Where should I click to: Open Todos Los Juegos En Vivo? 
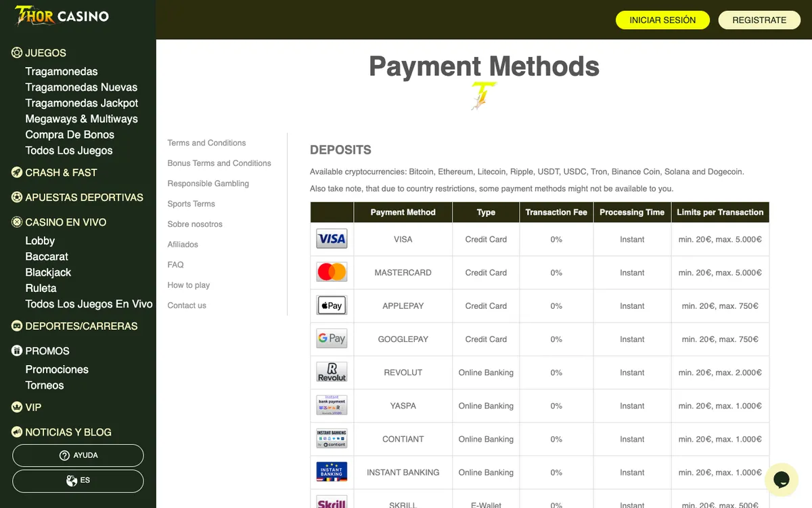(x=89, y=304)
